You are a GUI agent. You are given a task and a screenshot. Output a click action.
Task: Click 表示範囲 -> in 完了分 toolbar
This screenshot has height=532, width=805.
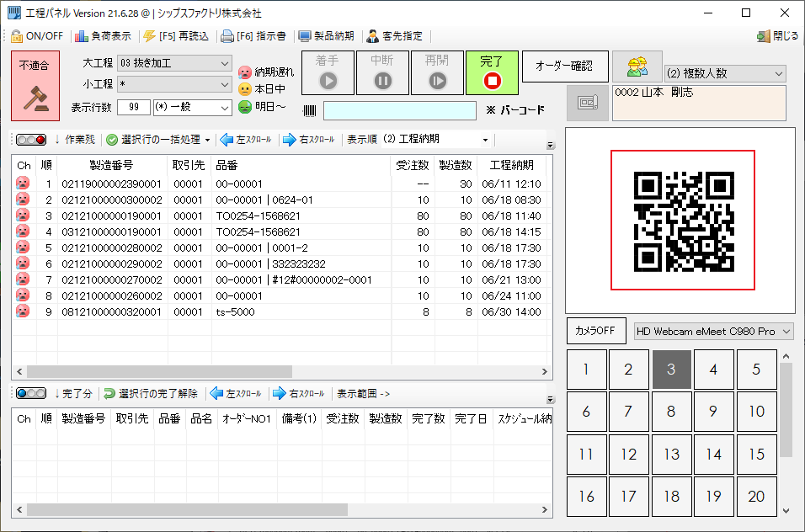364,393
